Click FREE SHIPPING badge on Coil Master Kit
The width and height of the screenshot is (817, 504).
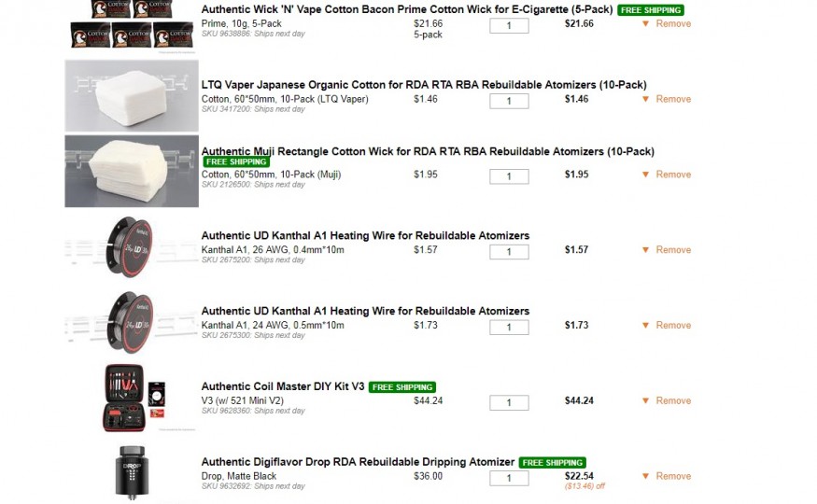click(402, 387)
